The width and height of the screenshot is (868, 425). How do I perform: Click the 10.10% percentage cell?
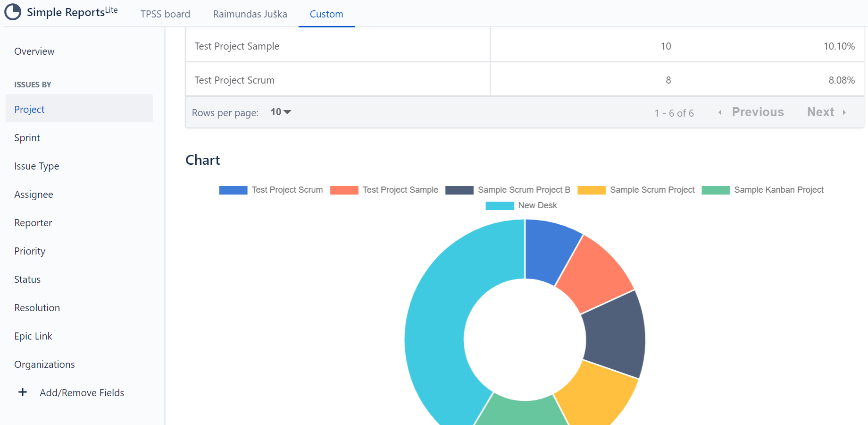click(x=772, y=46)
